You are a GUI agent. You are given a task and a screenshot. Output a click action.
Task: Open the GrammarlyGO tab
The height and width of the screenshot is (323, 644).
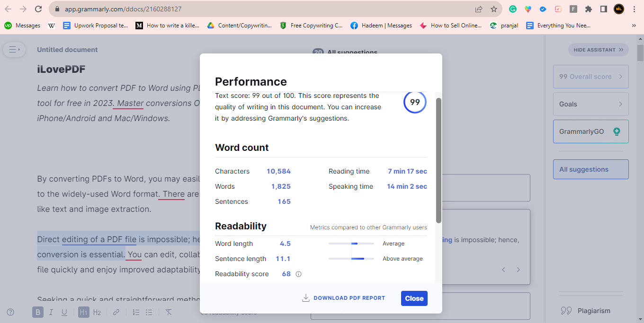coord(590,131)
